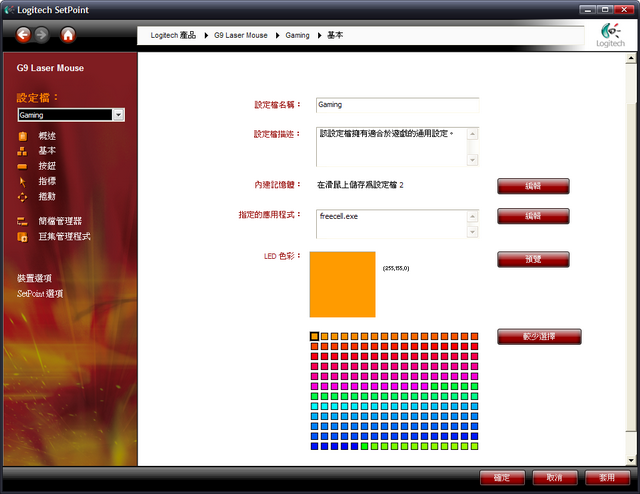Select the first magenta swatch in the purple row

coord(314,386)
